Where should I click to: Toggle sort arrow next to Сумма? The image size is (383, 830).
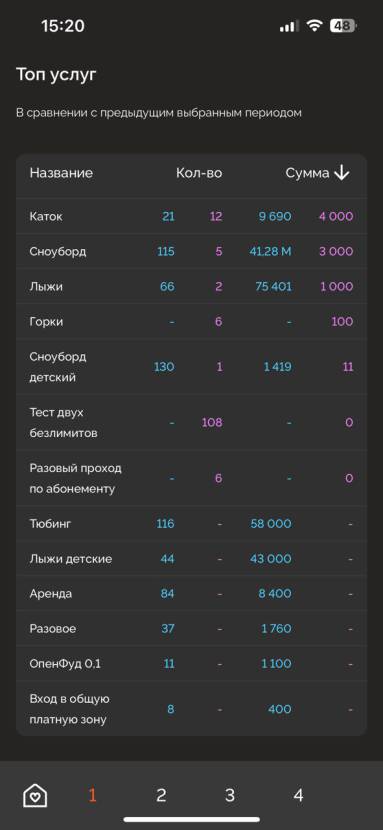[x=342, y=173]
